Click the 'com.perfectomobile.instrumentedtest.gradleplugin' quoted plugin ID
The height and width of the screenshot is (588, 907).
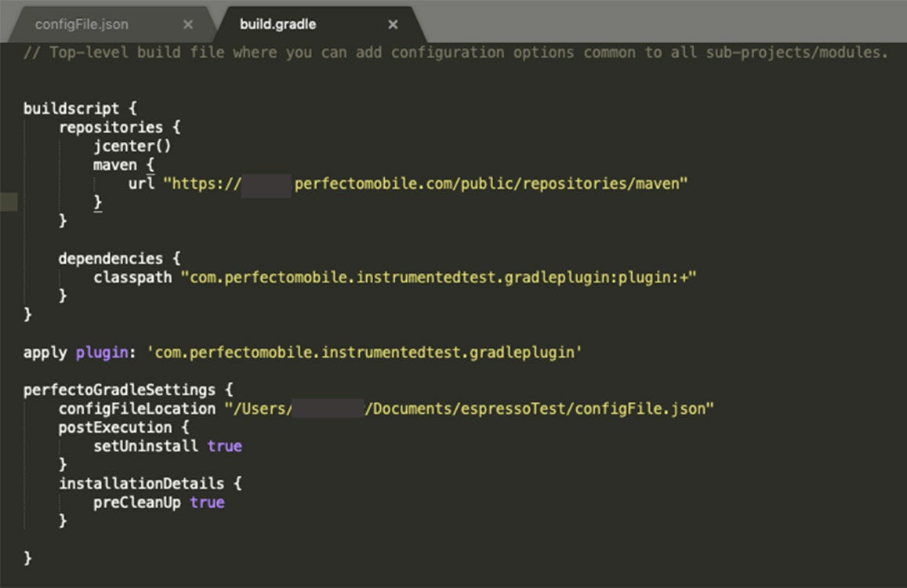point(365,352)
